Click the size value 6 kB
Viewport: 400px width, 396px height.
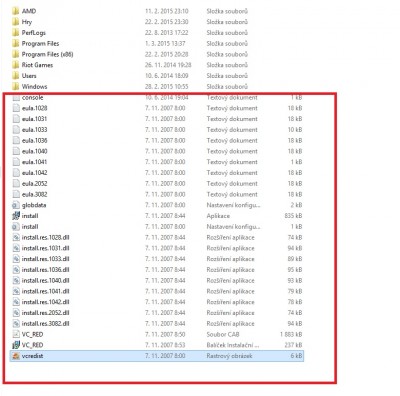point(296,356)
